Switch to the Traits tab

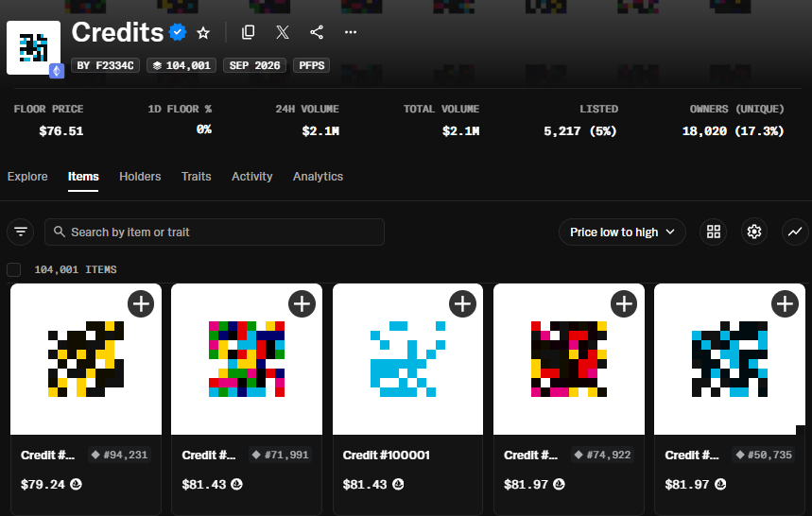tap(197, 177)
